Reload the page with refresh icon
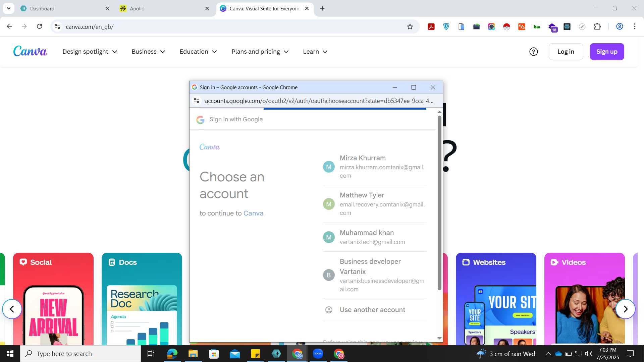 (40, 26)
